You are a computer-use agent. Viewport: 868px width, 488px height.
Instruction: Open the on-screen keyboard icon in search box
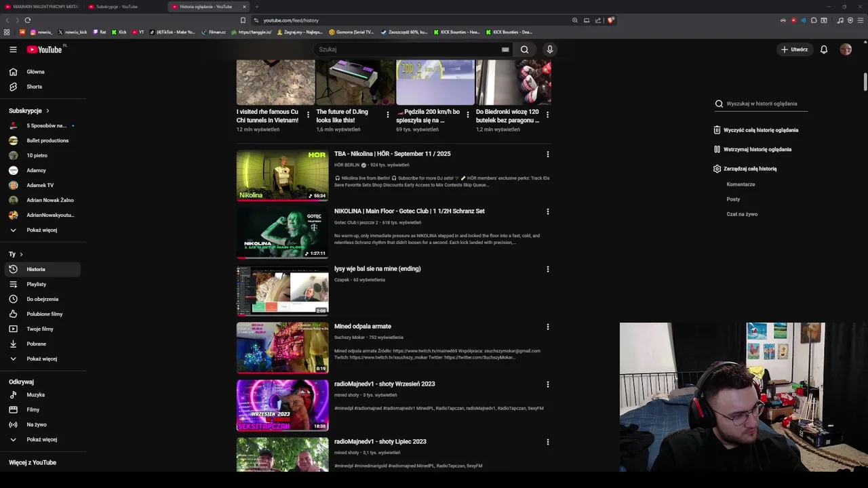[x=505, y=49]
